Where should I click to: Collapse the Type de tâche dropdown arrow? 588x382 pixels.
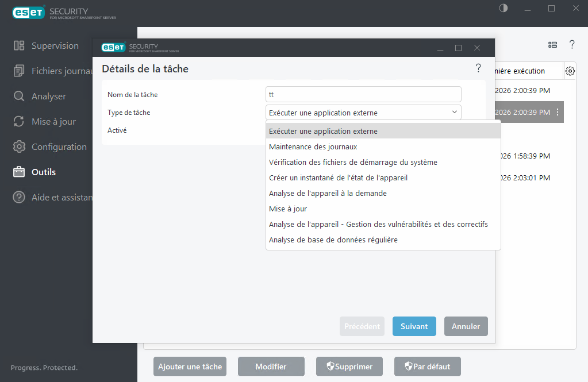[455, 112]
